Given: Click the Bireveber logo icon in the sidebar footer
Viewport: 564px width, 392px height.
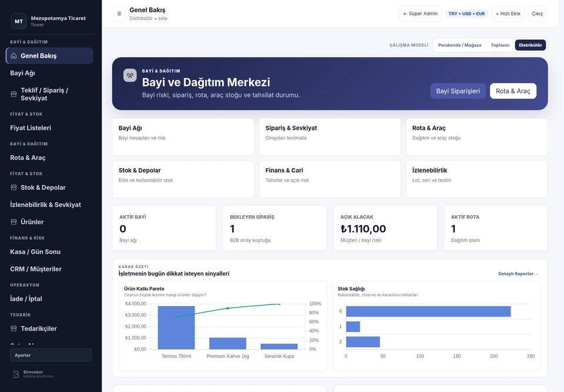Looking at the screenshot, I should [x=16, y=374].
